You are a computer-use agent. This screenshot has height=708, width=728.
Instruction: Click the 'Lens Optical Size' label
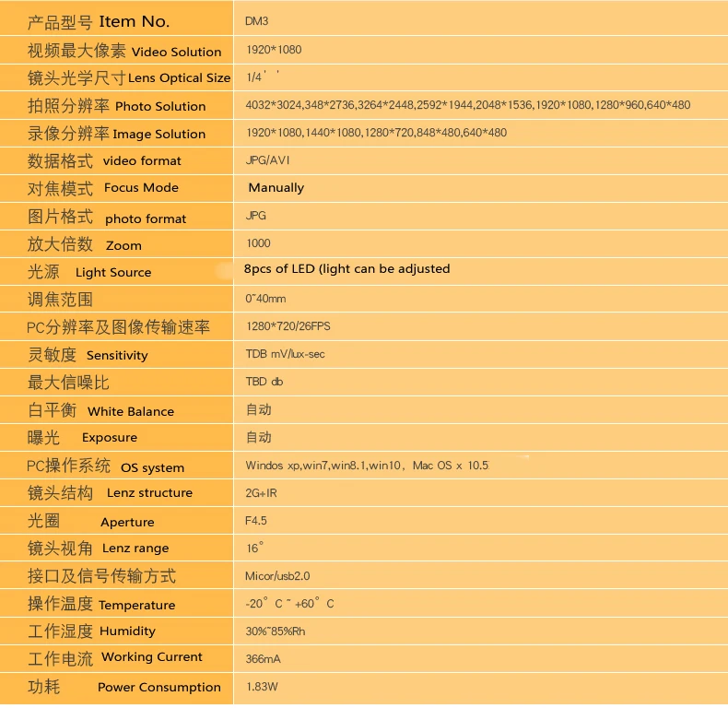click(x=179, y=78)
